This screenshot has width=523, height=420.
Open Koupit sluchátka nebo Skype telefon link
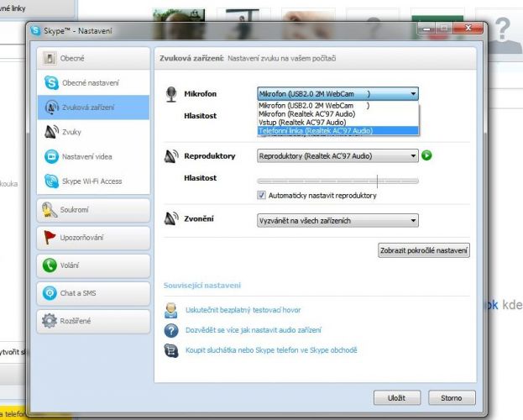pyautogui.click(x=271, y=350)
